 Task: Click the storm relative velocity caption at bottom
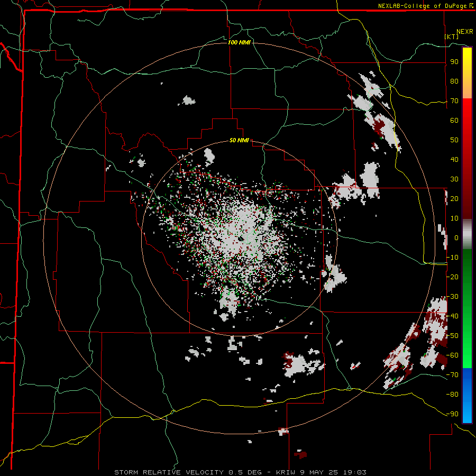coord(240,472)
